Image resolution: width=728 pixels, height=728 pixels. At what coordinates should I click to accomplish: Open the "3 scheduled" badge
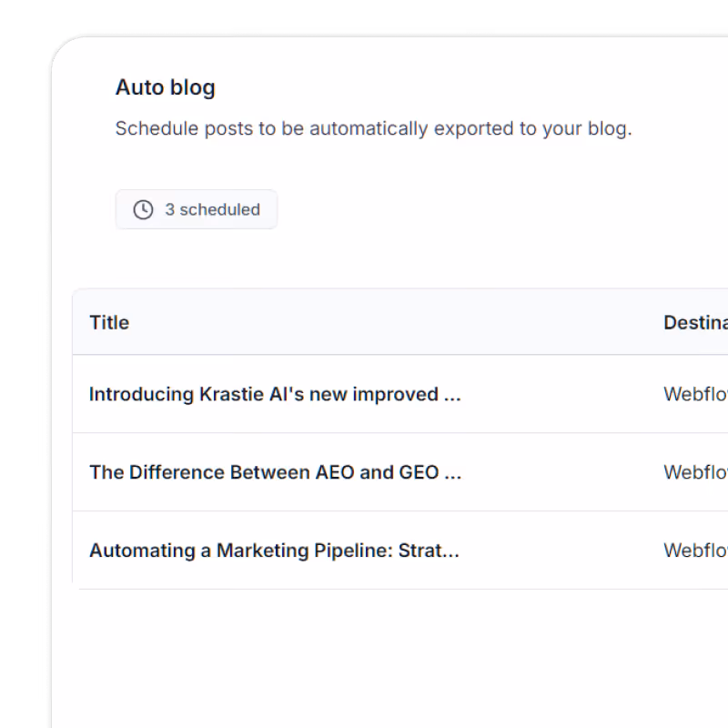coord(197,209)
